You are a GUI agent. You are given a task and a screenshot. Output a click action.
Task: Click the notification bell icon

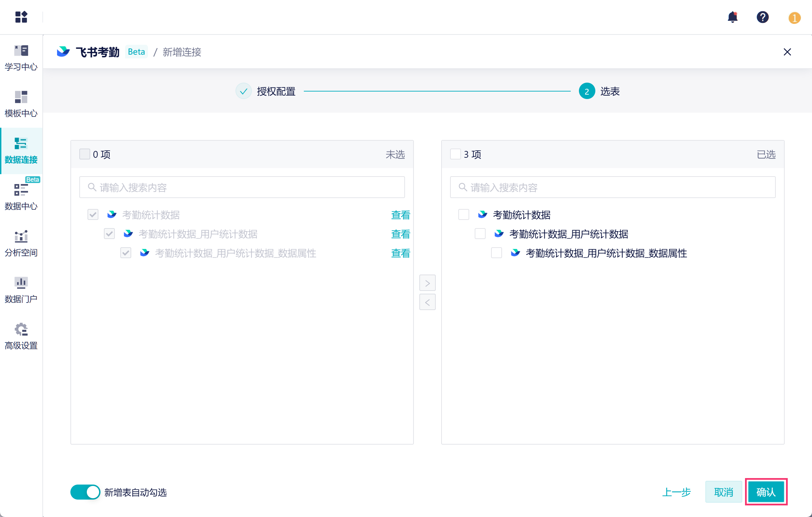tap(732, 17)
